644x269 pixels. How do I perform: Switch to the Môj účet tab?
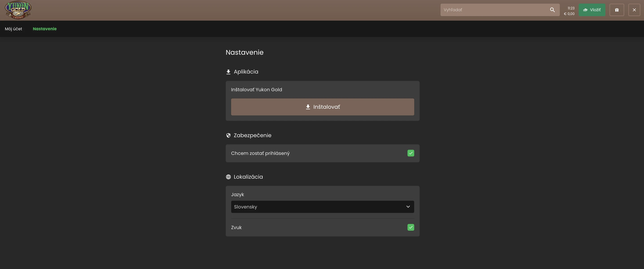click(13, 29)
